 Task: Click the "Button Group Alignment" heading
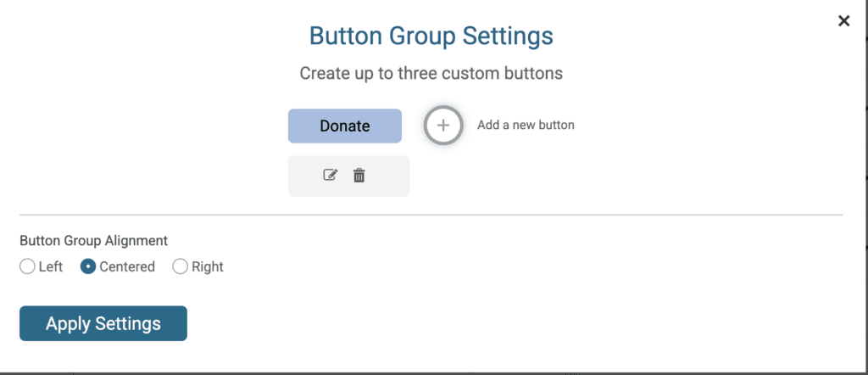pyautogui.click(x=93, y=241)
